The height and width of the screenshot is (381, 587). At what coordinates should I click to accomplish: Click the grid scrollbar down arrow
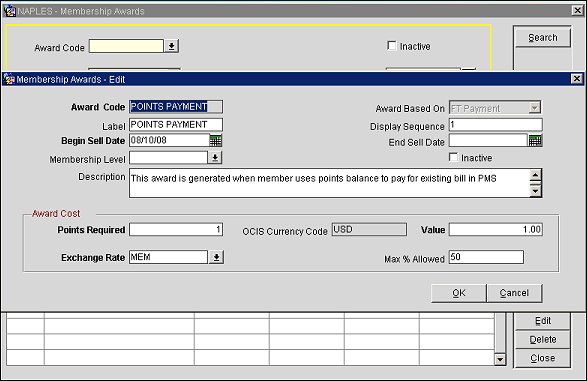click(x=500, y=360)
